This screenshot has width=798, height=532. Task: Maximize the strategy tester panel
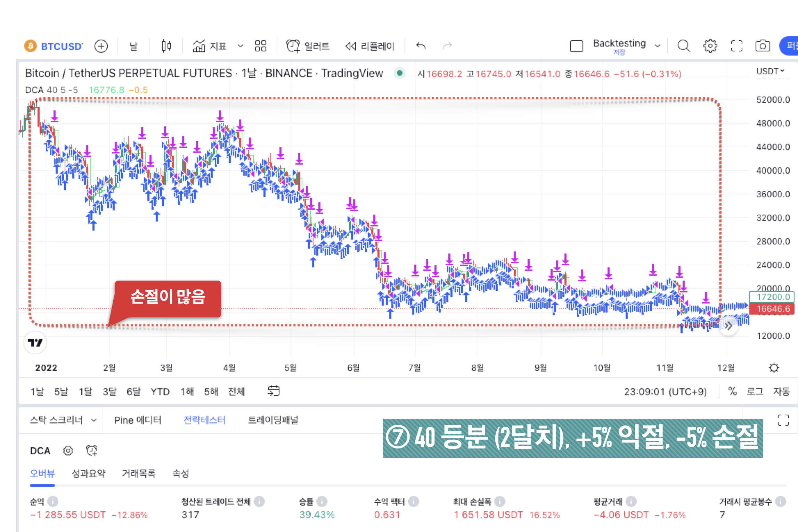point(784,420)
